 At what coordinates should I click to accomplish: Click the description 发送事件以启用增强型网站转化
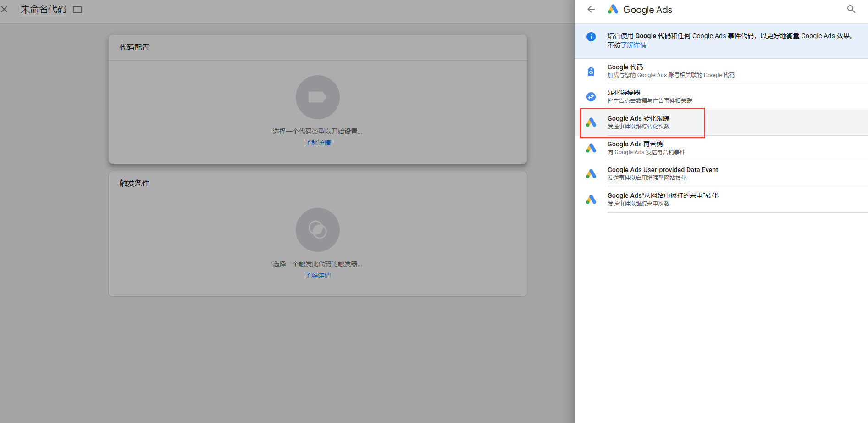[x=647, y=178]
